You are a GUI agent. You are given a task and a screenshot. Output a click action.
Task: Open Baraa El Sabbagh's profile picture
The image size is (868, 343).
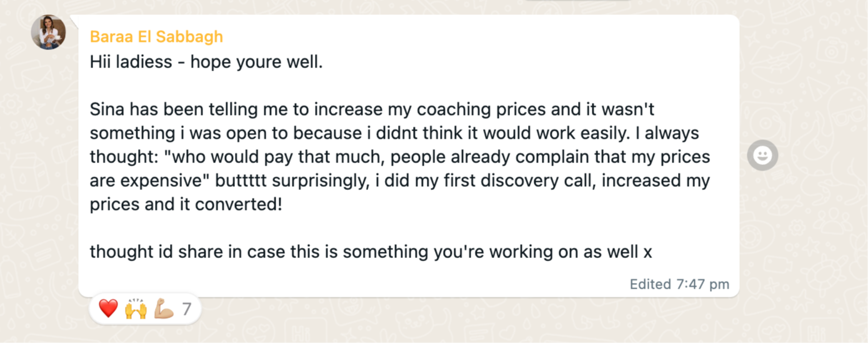49,32
